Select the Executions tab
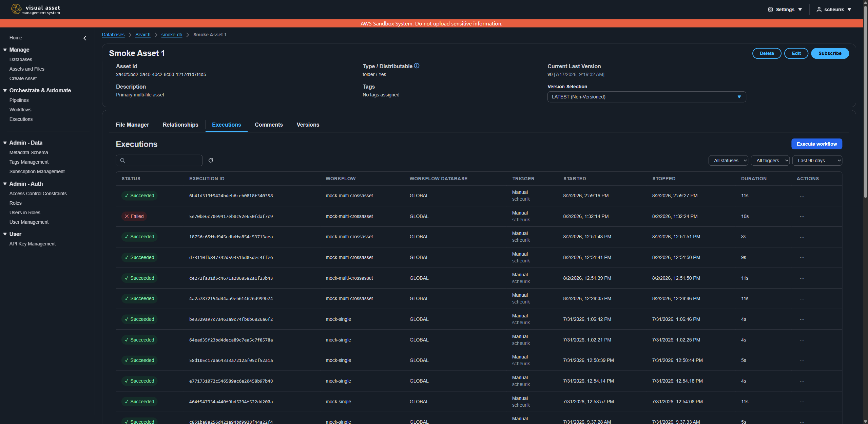The width and height of the screenshot is (868, 424). pyautogui.click(x=227, y=125)
